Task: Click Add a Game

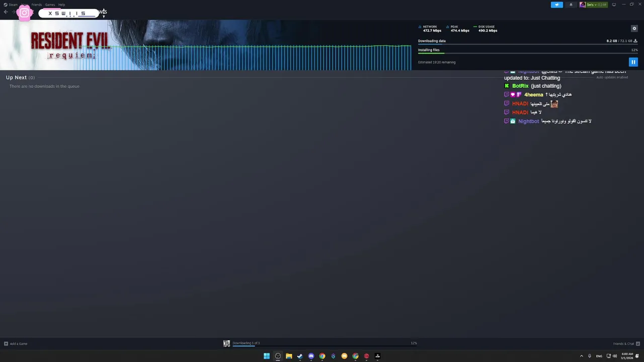Action: 16,344
